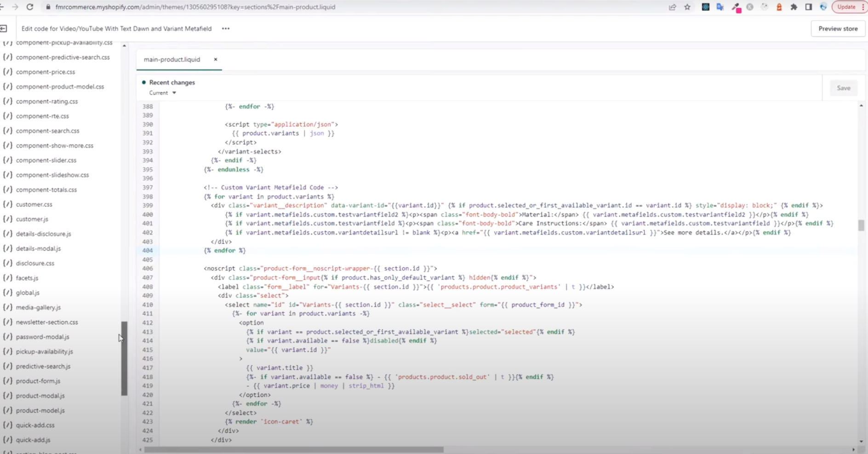Open the Chrome profile avatar
The image size is (868, 454).
coord(823,7)
